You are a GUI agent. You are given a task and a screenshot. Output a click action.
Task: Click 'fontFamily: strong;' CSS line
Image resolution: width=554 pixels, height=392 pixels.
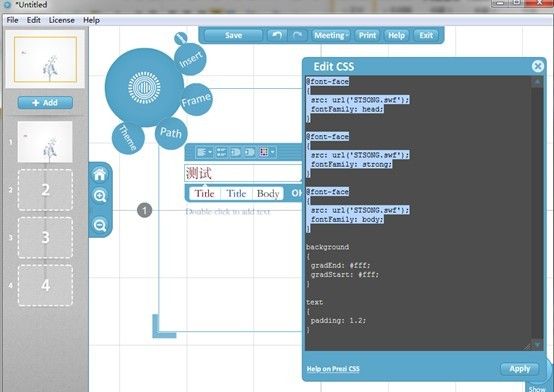point(351,164)
